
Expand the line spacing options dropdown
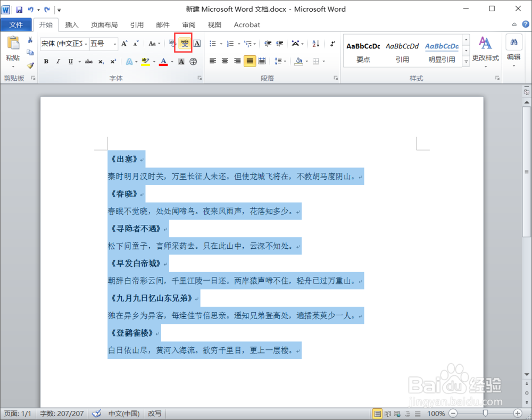tap(284, 61)
